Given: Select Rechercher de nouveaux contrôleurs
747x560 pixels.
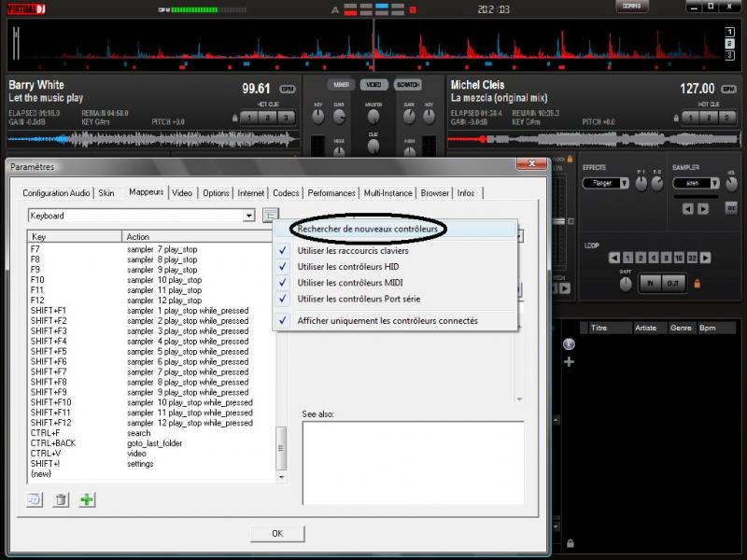Looking at the screenshot, I should click(x=366, y=229).
